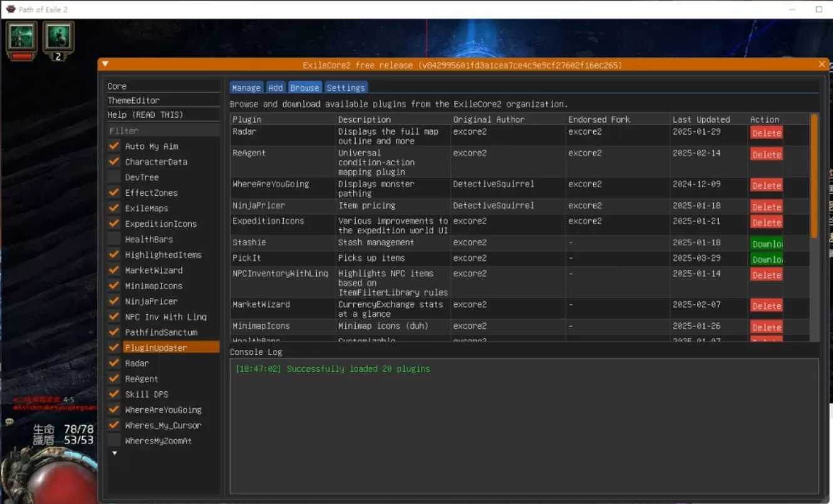Enable the HealthBars plugin checkbox
Screen dimensions: 833x504
(x=114, y=239)
